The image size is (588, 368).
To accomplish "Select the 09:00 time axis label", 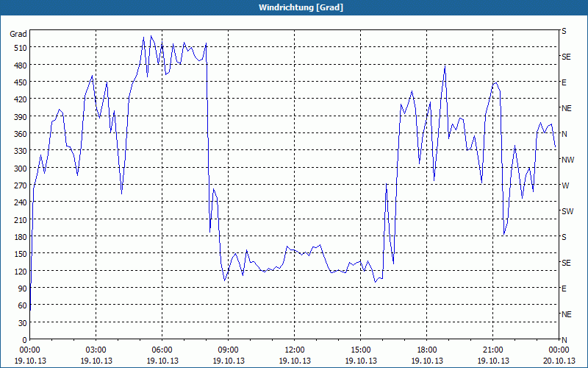I will pyautogui.click(x=229, y=350).
